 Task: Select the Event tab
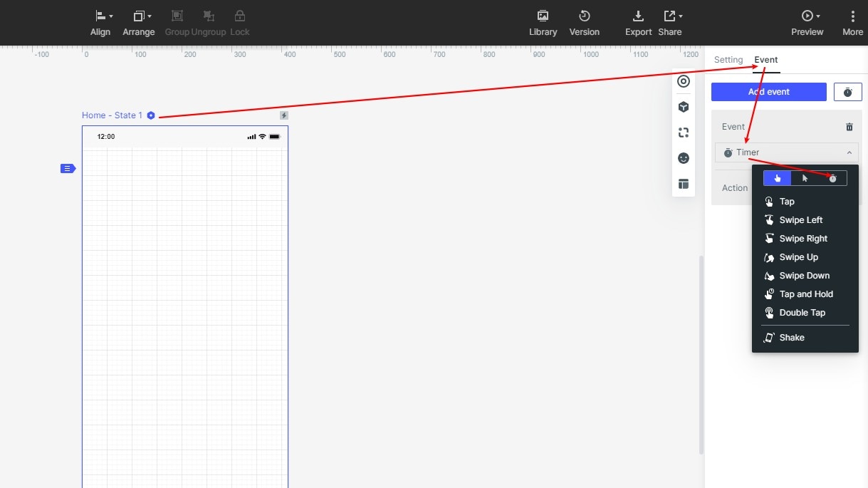(766, 60)
